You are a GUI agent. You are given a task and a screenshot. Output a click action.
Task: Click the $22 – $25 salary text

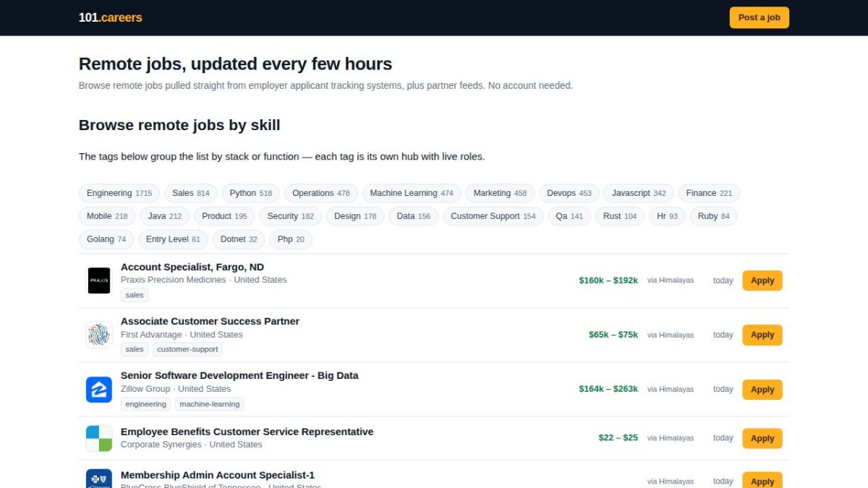(618, 438)
